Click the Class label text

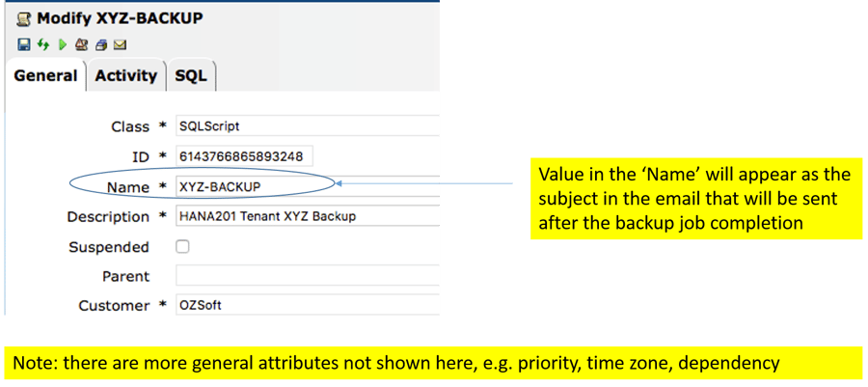[130, 126]
